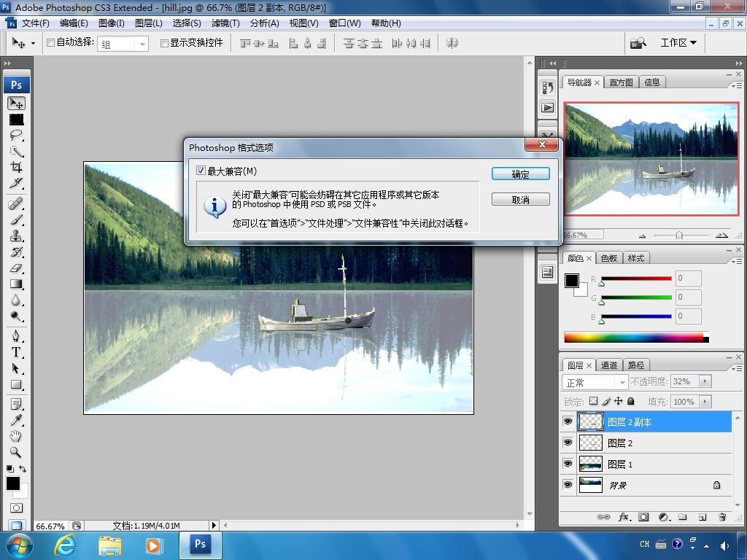
Task: Create new adjustment layer icon
Action: coord(664,517)
